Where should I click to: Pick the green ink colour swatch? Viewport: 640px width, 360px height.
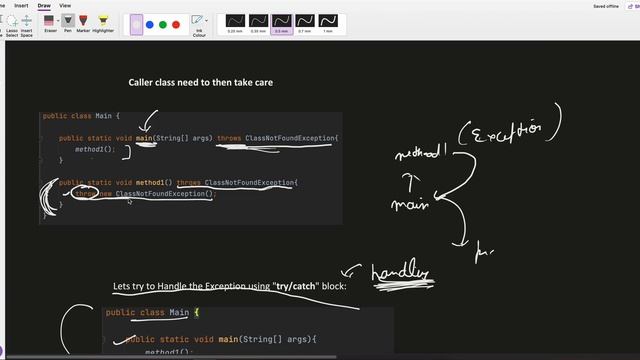tap(163, 25)
